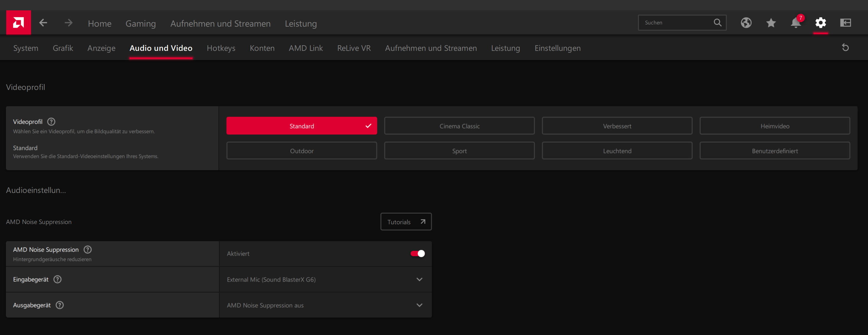This screenshot has width=868, height=335.
Task: Open the web browser globe icon
Action: pyautogui.click(x=746, y=22)
